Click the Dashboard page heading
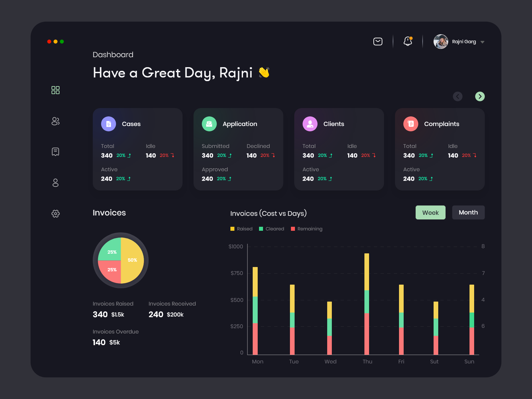Screen dimensions: 532x399 [113, 55]
